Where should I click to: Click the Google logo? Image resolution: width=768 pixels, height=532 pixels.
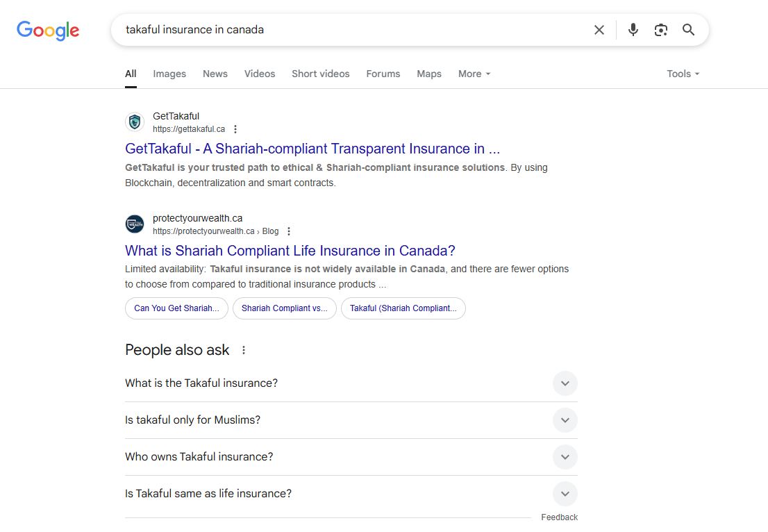(48, 31)
